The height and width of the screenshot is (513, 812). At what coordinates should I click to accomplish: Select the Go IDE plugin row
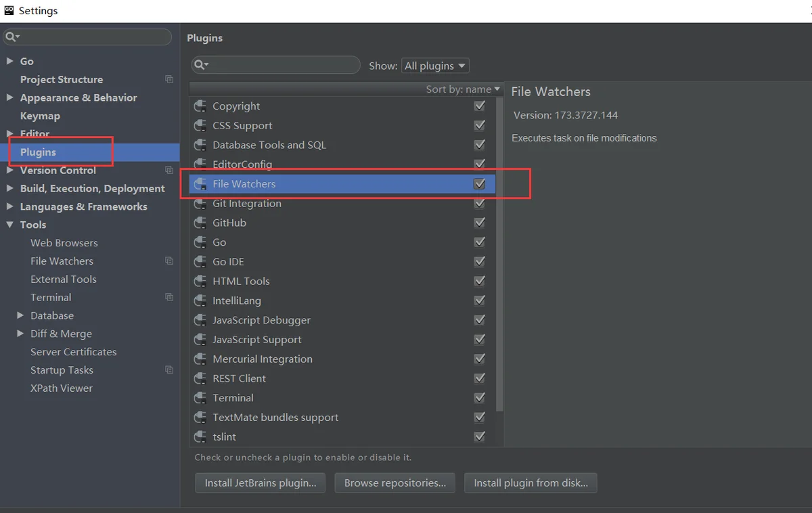coord(342,262)
